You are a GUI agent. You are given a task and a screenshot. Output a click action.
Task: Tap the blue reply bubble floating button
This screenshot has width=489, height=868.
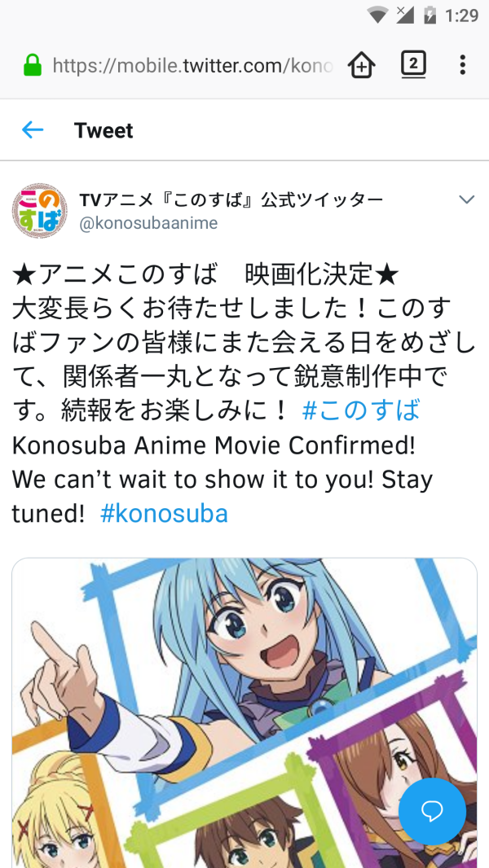click(432, 811)
